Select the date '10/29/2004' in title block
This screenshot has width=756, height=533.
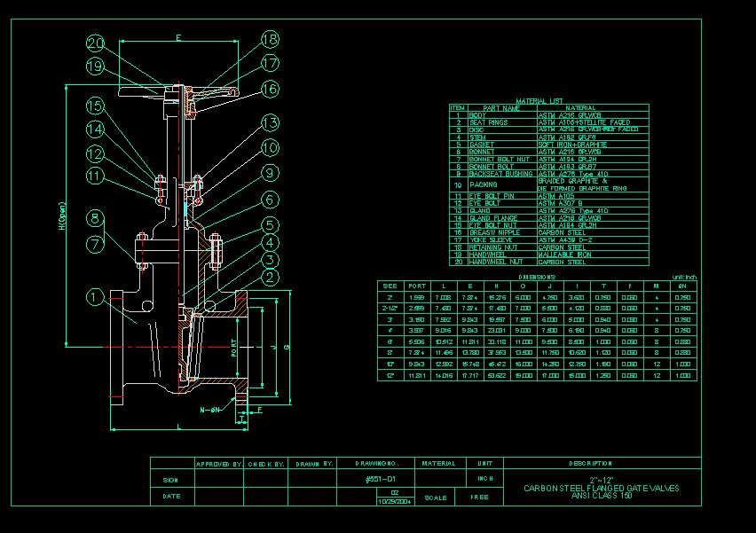395,501
